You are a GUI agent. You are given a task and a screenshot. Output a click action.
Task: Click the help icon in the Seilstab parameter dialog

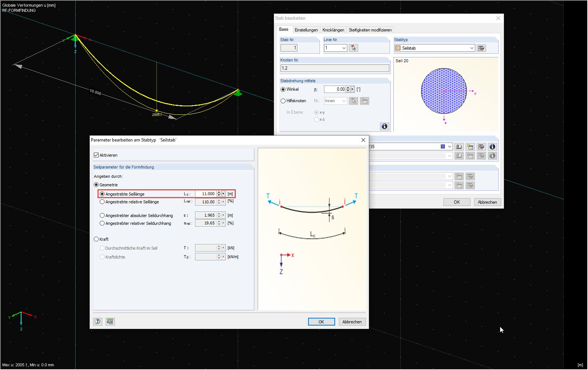pos(98,321)
